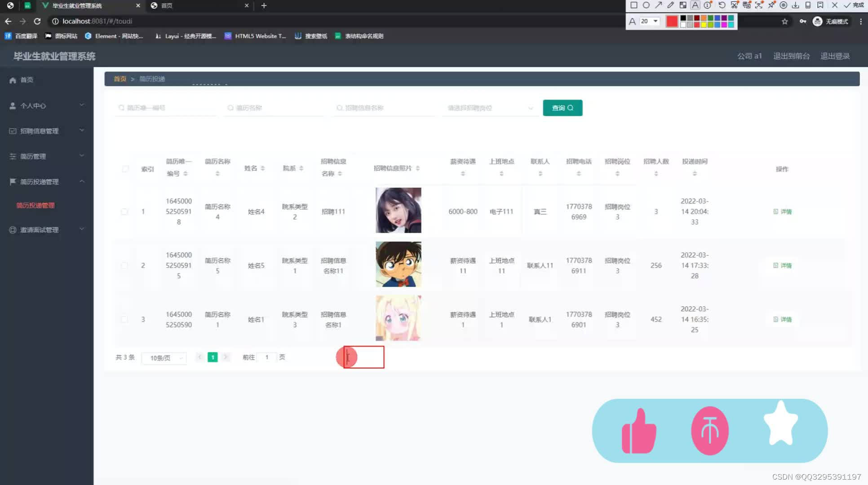The width and height of the screenshot is (868, 485).
Task: Start screen recording with the record icon
Action: pyautogui.click(x=783, y=5)
